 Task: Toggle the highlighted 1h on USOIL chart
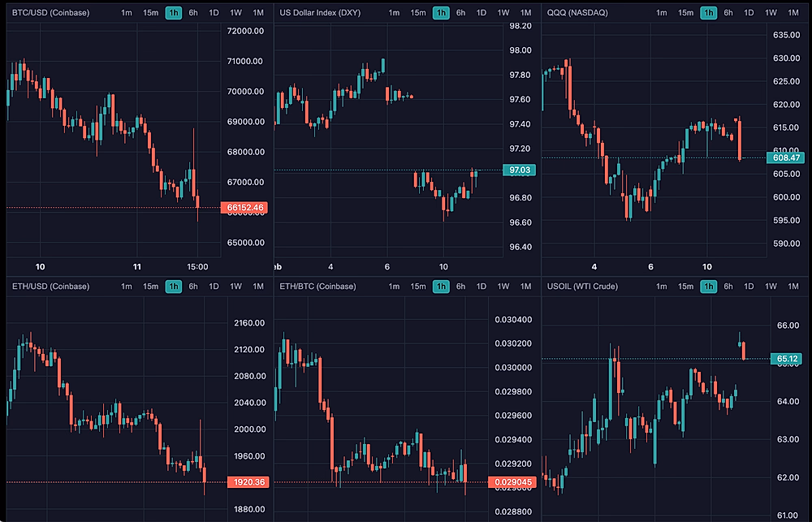708,286
